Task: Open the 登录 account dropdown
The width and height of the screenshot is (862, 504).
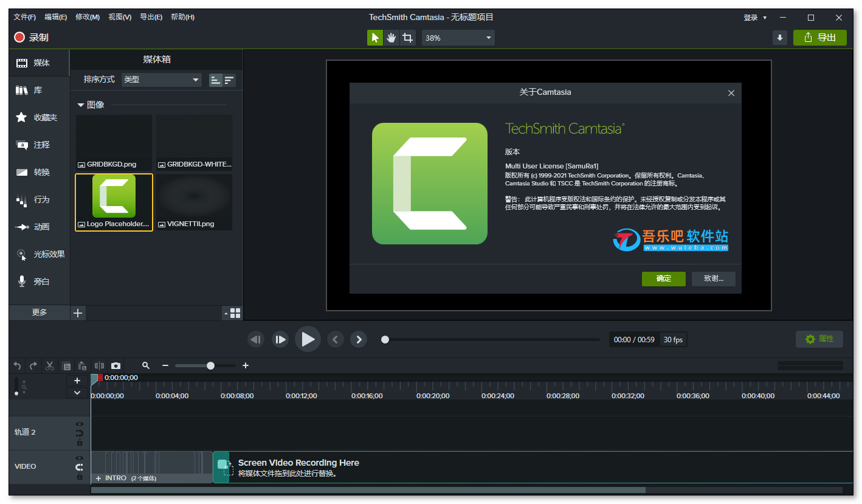Action: pos(755,18)
